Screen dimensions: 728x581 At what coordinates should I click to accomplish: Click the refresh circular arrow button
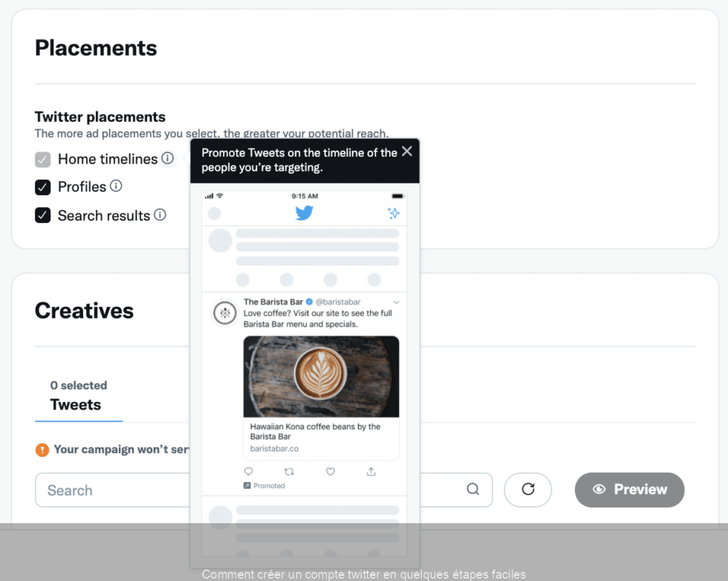(527, 490)
